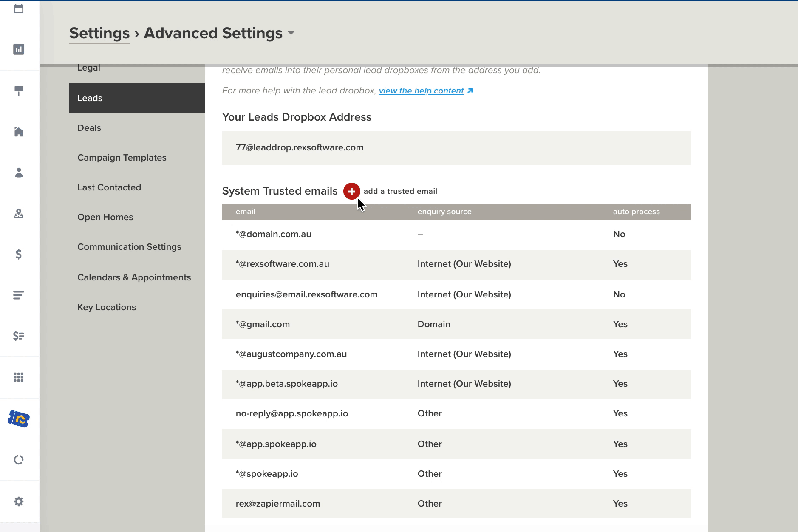Open the text lines sidebar icon

[19, 295]
